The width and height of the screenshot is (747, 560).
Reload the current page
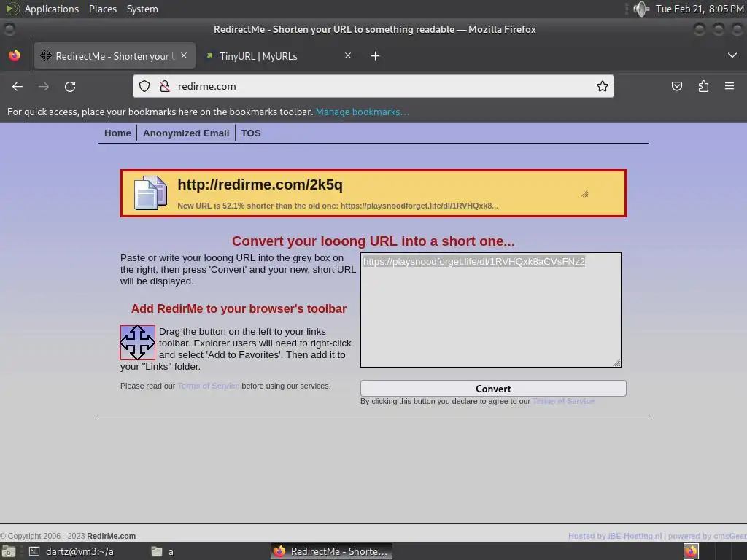[x=70, y=86]
